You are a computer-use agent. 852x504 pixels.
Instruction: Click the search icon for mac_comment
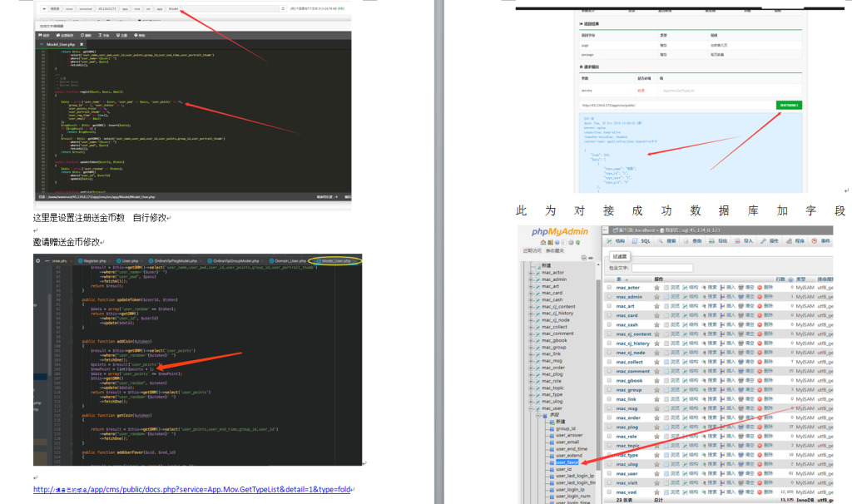pyautogui.click(x=704, y=371)
